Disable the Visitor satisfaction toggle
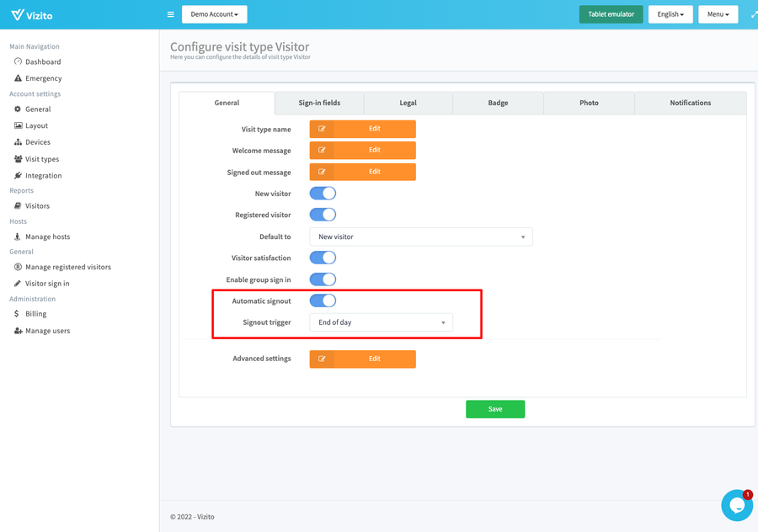This screenshot has height=532, width=758. coord(323,258)
